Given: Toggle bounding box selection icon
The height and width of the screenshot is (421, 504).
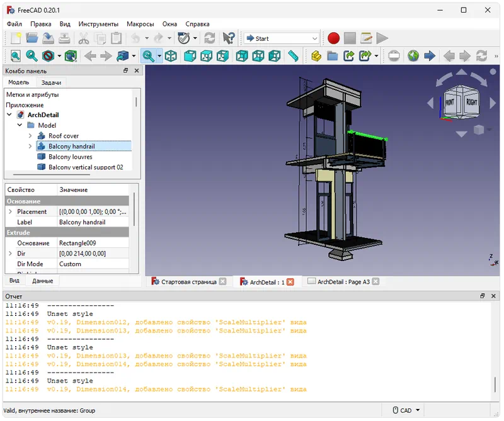Looking at the screenshot, I should click(x=71, y=56).
